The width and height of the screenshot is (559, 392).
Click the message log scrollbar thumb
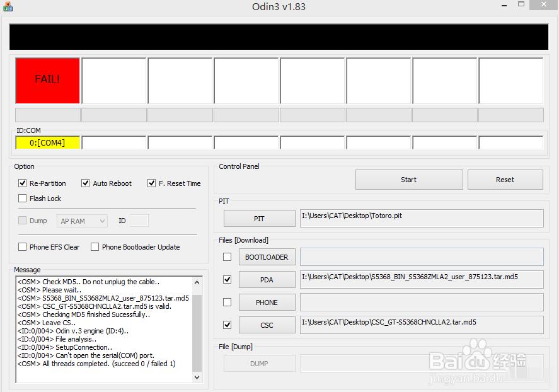tap(197, 333)
